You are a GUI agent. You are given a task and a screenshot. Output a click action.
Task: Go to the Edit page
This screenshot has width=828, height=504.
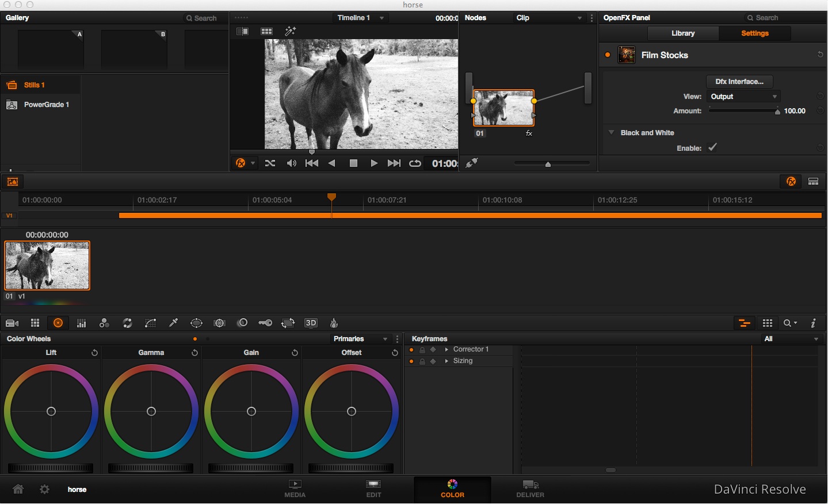[373, 488]
